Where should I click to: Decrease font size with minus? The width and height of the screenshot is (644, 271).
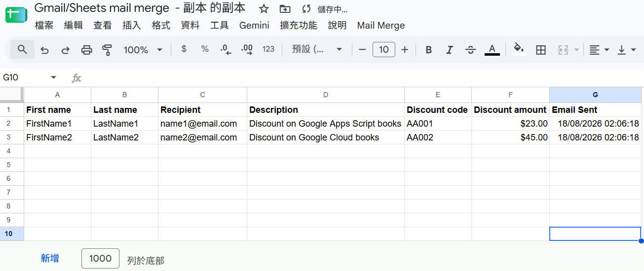coord(362,49)
